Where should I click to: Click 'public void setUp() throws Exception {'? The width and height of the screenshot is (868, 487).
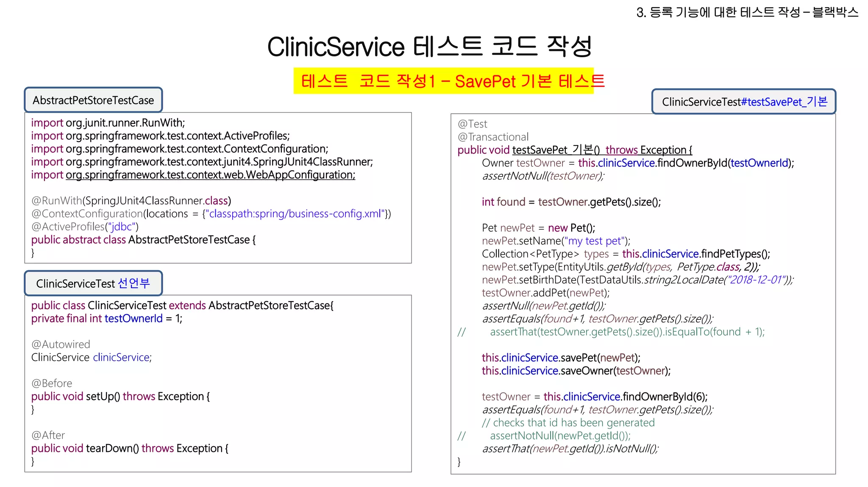120,397
